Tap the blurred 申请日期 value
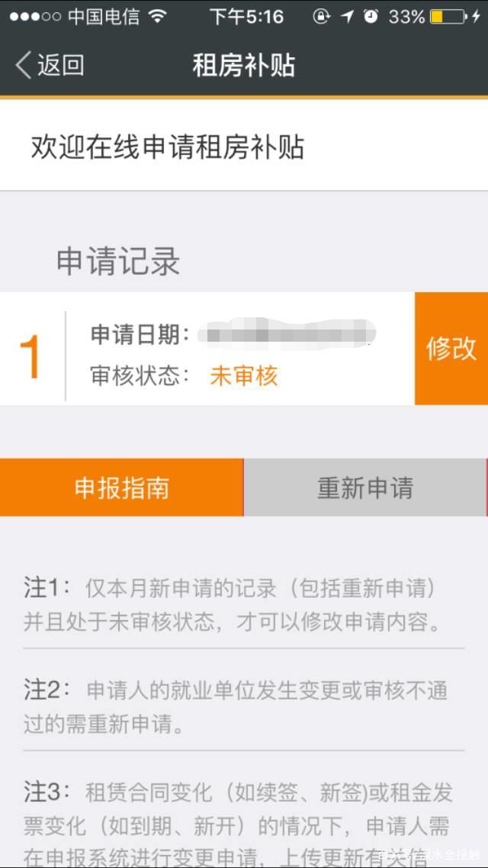The image size is (488, 868). [287, 334]
